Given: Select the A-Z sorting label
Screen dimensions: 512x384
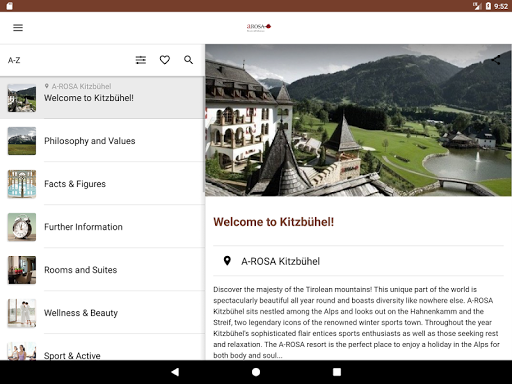Looking at the screenshot, I should (x=14, y=60).
